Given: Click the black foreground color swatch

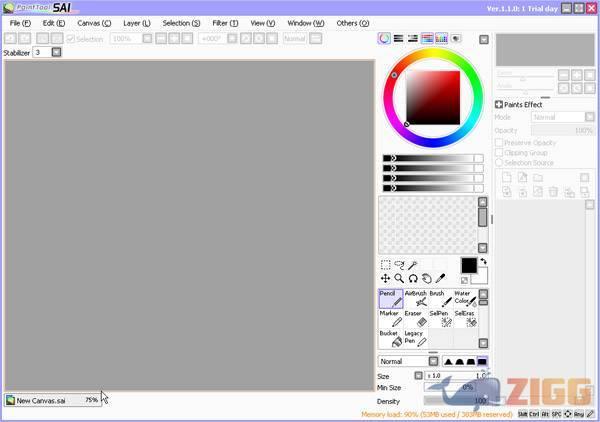Looking at the screenshot, I should point(468,265).
